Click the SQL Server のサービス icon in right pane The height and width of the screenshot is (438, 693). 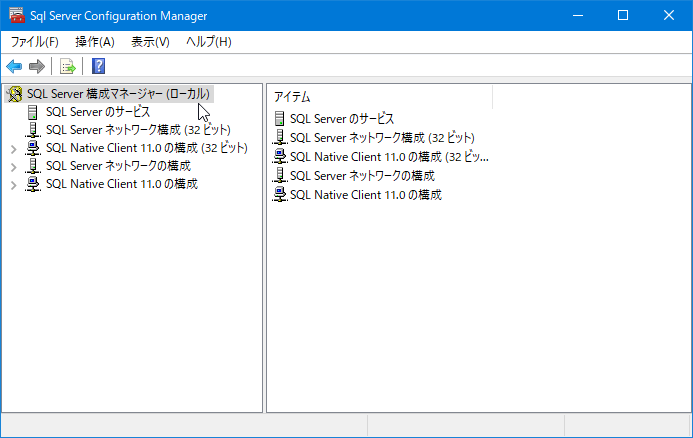280,119
